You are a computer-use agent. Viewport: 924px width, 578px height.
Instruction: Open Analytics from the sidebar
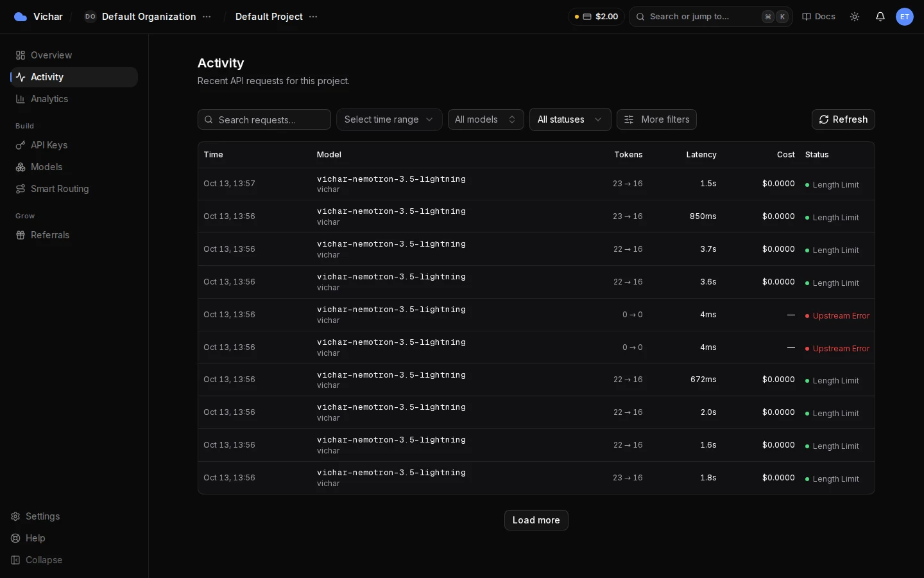point(74,99)
